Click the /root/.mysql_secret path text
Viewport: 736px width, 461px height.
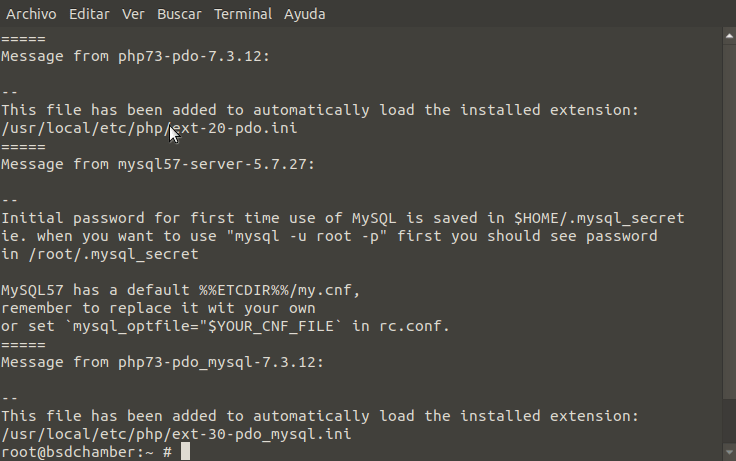tap(113, 254)
